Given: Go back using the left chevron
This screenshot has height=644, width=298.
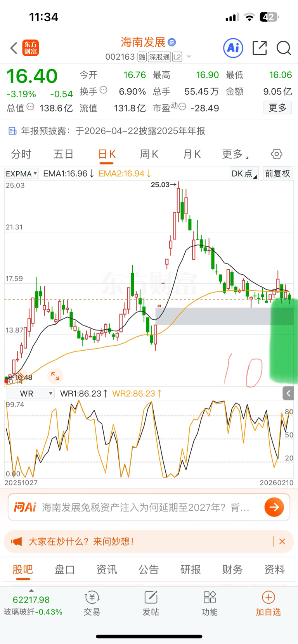Looking at the screenshot, I should click(x=14, y=48).
